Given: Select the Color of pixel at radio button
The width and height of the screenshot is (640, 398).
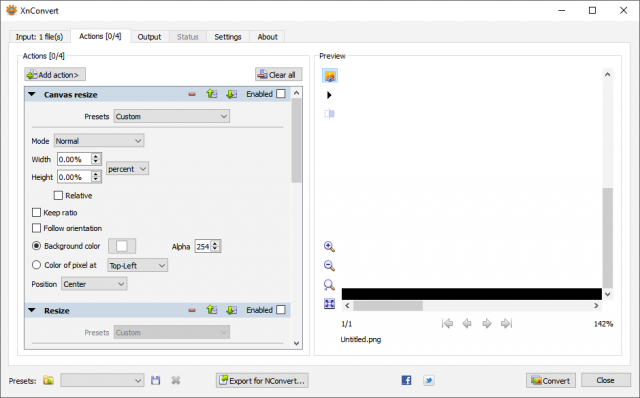Looking at the screenshot, I should pos(36,265).
